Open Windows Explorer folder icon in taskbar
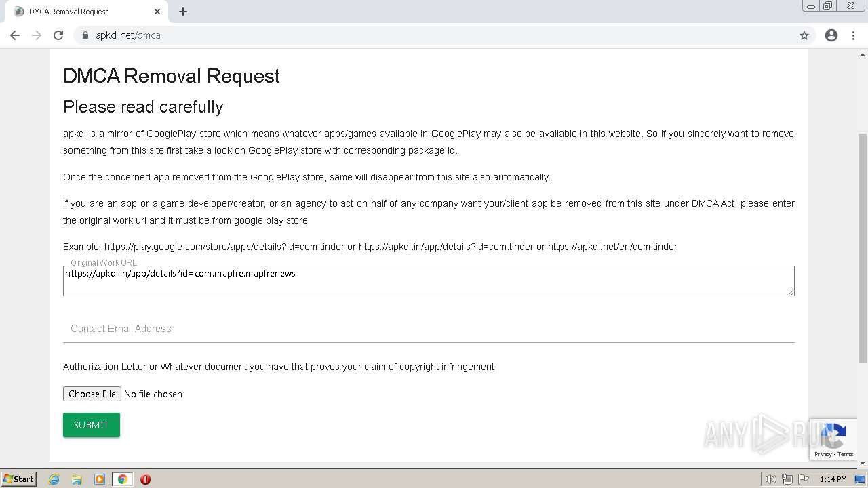 [77, 479]
